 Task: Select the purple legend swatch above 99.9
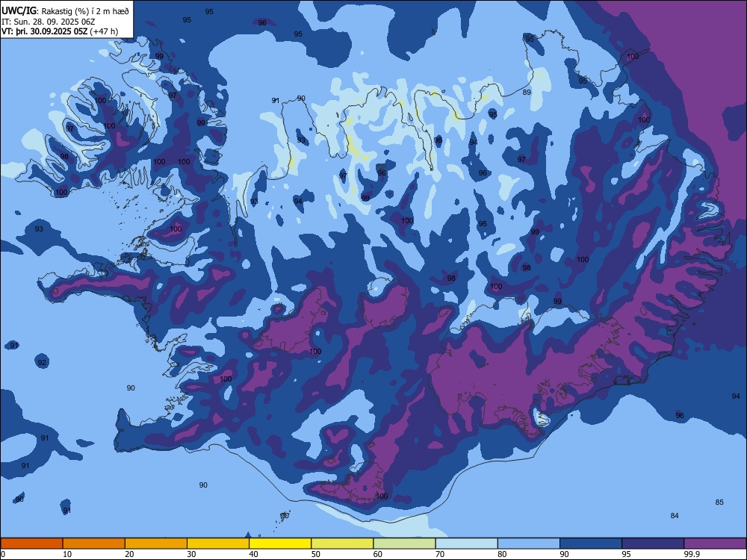(715, 544)
